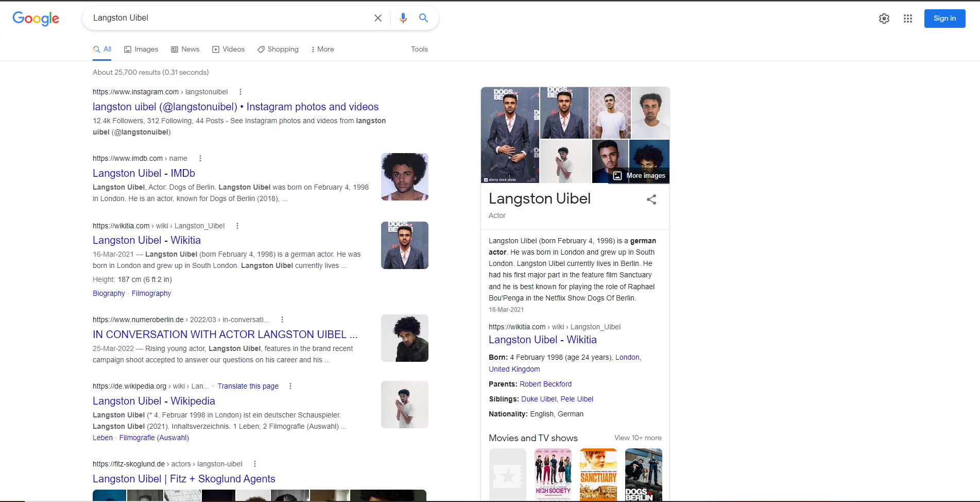
Task: Switch to the Shopping tab
Action: pos(278,49)
